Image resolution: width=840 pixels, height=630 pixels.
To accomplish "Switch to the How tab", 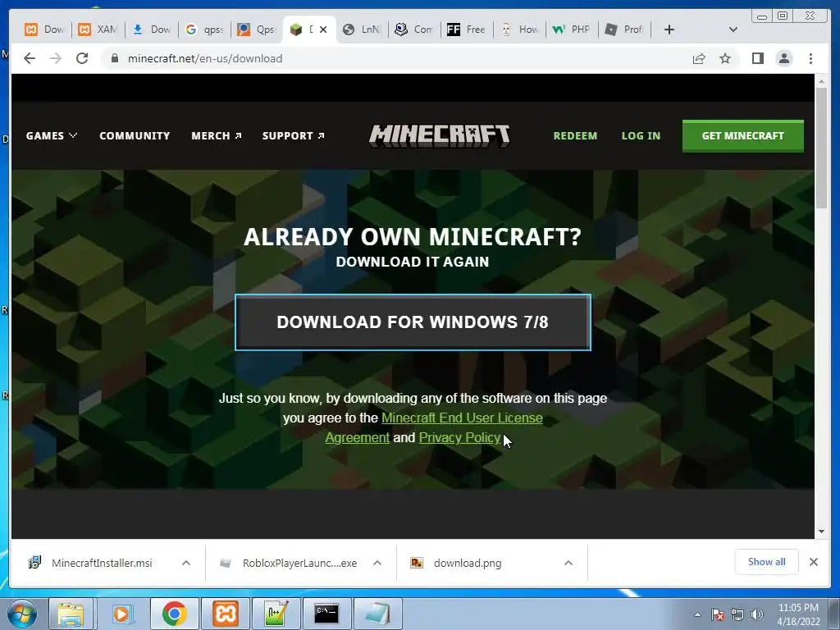I will [x=519, y=30].
